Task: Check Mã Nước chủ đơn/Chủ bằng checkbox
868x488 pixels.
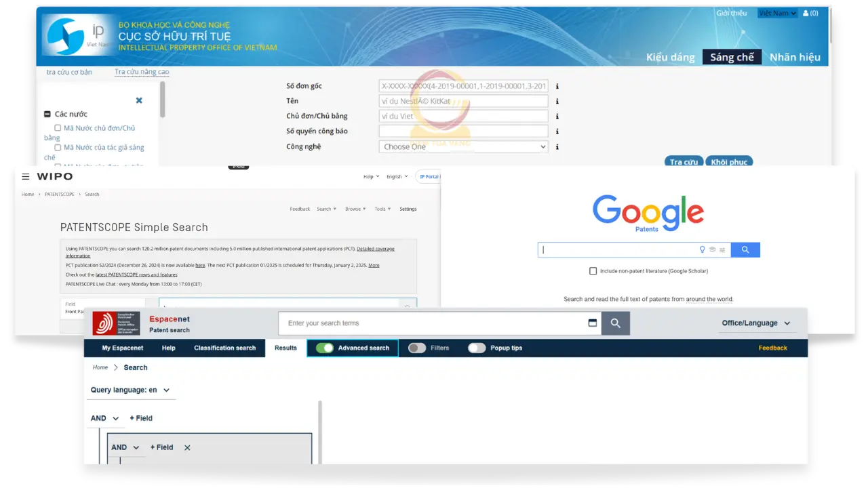Action: tap(58, 127)
